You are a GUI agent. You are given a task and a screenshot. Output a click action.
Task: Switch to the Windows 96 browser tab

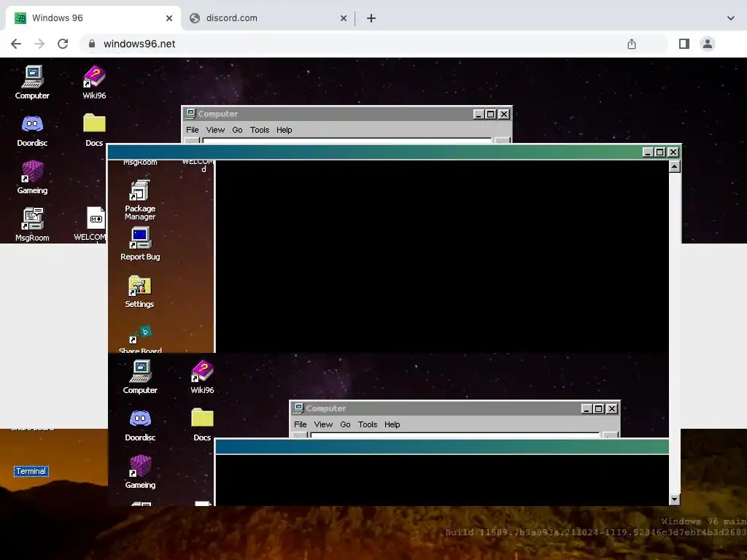click(x=93, y=18)
